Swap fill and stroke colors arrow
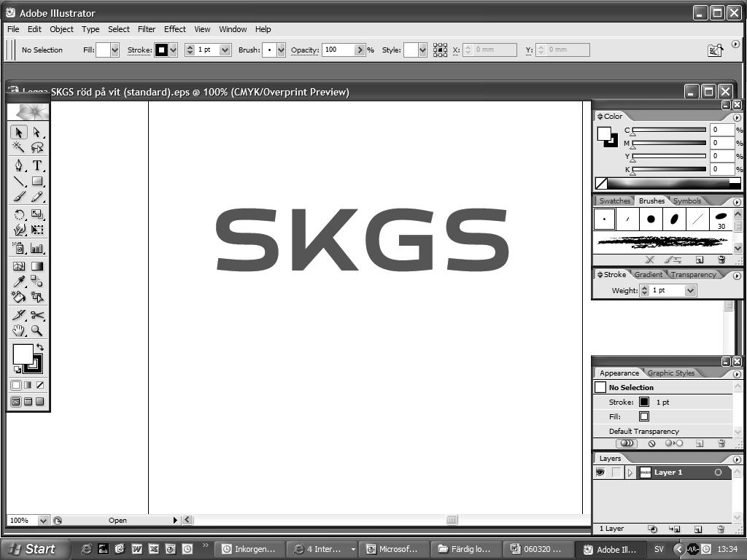 coord(40,347)
